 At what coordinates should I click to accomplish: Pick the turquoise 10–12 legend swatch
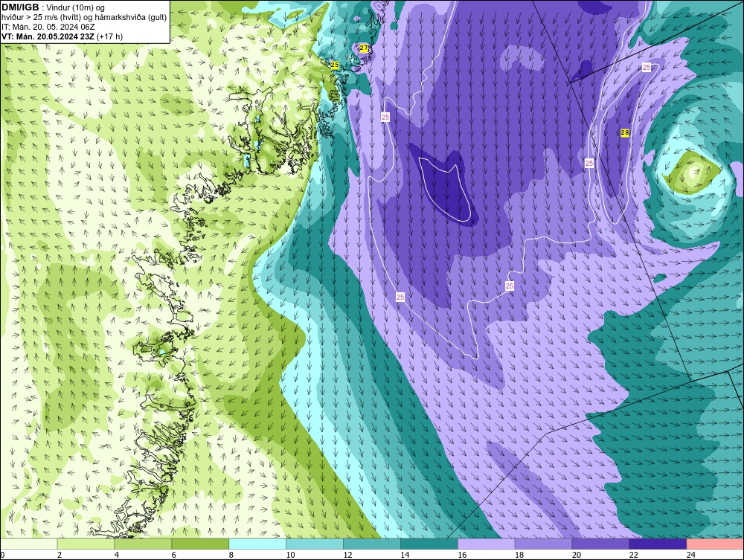point(315,544)
